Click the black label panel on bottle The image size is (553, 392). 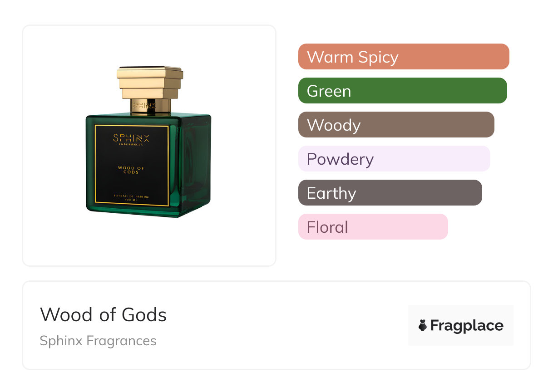[x=131, y=181]
